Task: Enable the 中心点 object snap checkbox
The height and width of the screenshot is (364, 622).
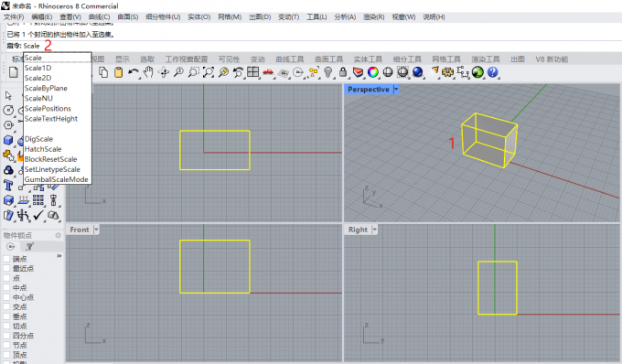Action: (6, 297)
